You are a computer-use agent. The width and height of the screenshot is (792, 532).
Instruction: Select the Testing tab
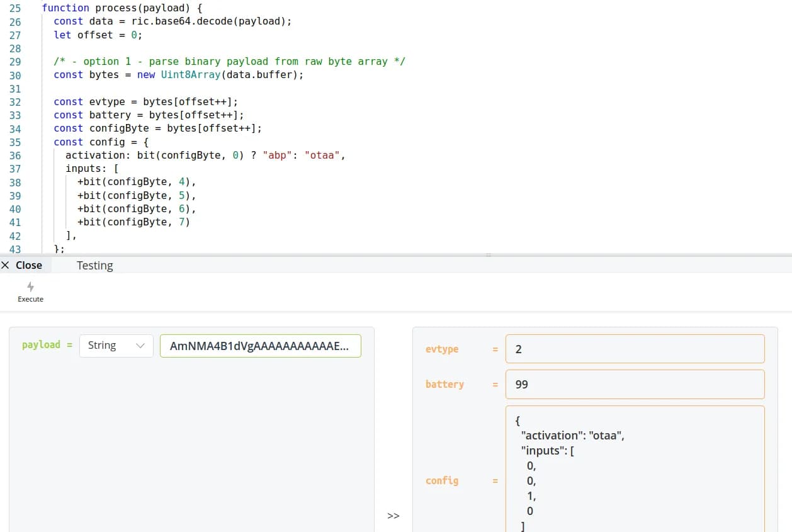(x=94, y=265)
